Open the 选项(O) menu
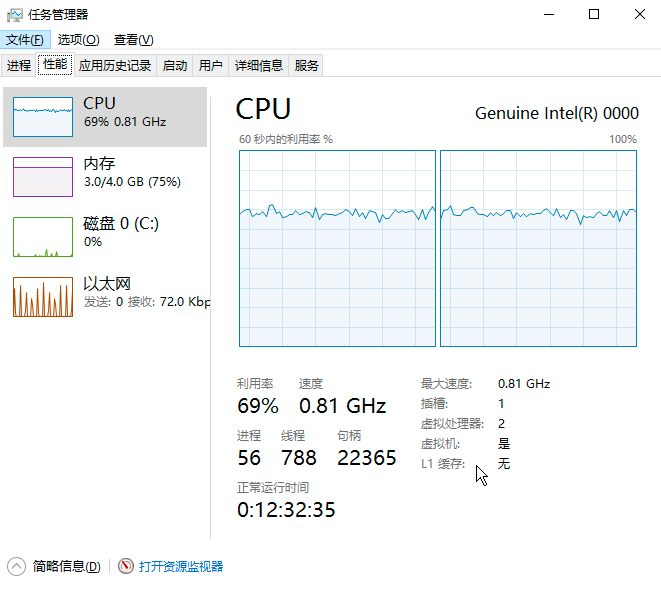The width and height of the screenshot is (661, 591). (78, 40)
